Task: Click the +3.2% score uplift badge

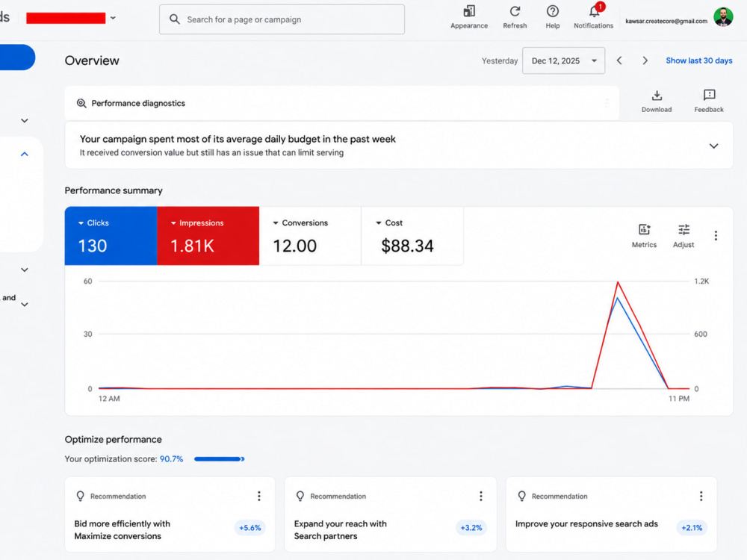Action: [471, 528]
